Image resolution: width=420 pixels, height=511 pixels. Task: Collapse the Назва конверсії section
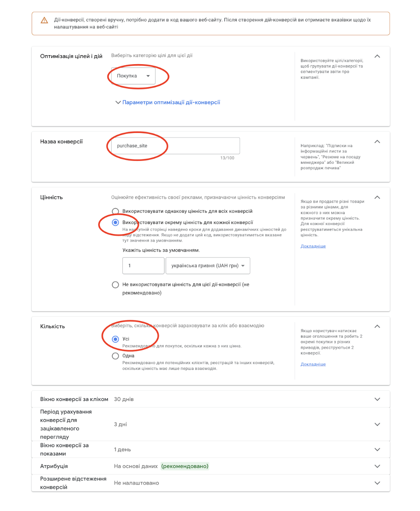point(377,142)
